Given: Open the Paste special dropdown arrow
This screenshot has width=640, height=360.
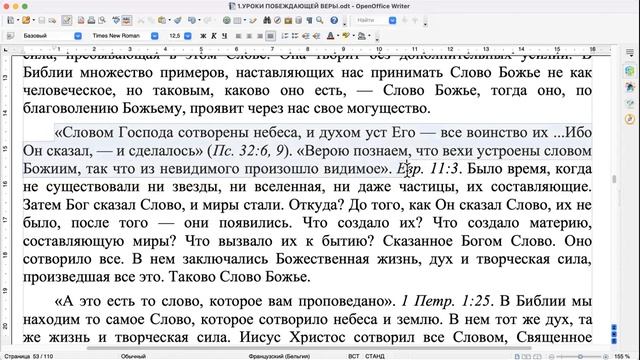Looking at the screenshot, I should 169,20.
